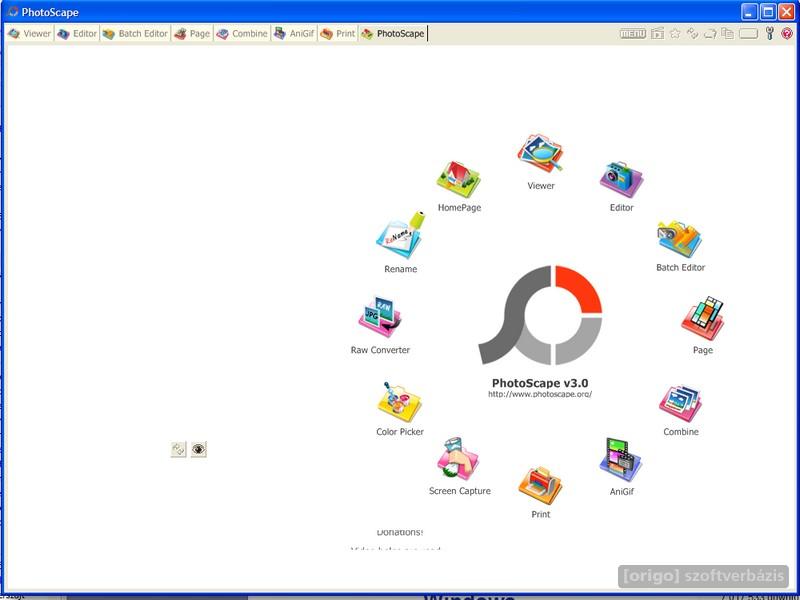The height and width of the screenshot is (600, 800).
Task: Open Batch Editor from the circular menu
Action: click(x=680, y=239)
